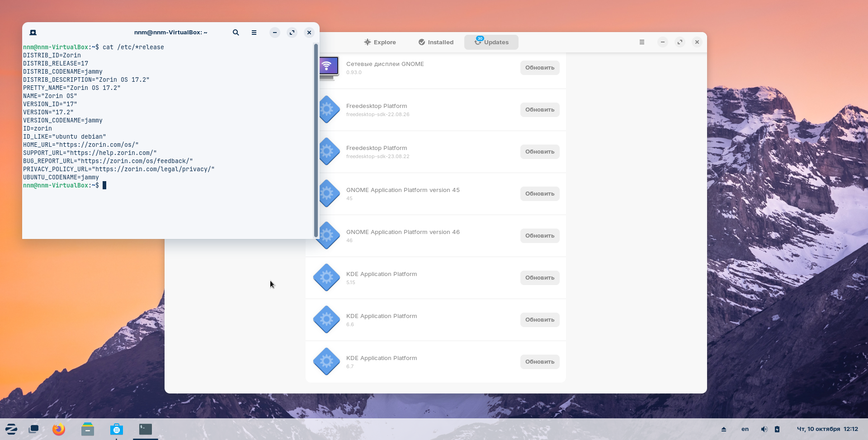Switch to the Software store taskbar icon
868x440 pixels.
click(x=117, y=429)
